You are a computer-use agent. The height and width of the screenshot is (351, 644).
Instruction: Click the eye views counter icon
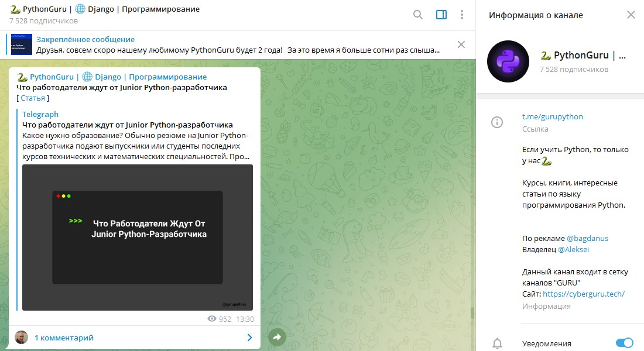212,319
